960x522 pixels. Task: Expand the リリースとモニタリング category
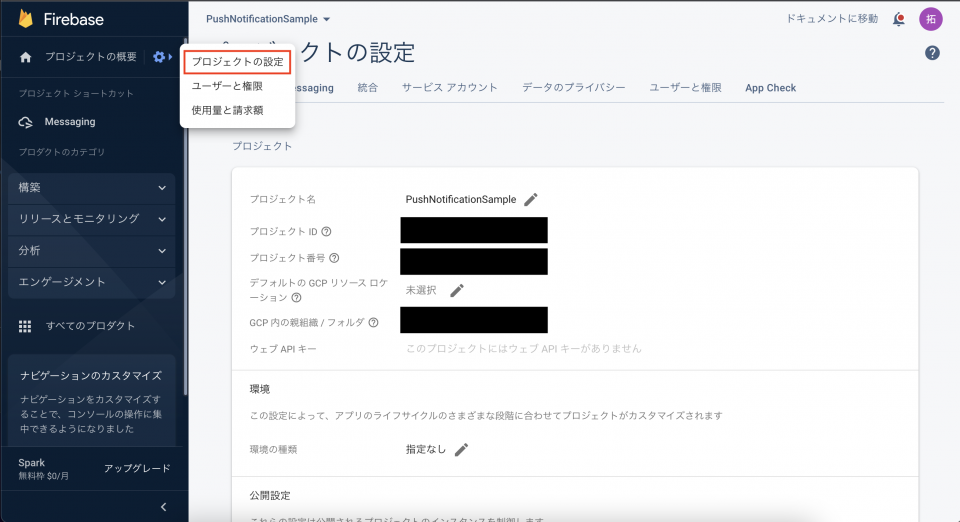click(x=92, y=219)
